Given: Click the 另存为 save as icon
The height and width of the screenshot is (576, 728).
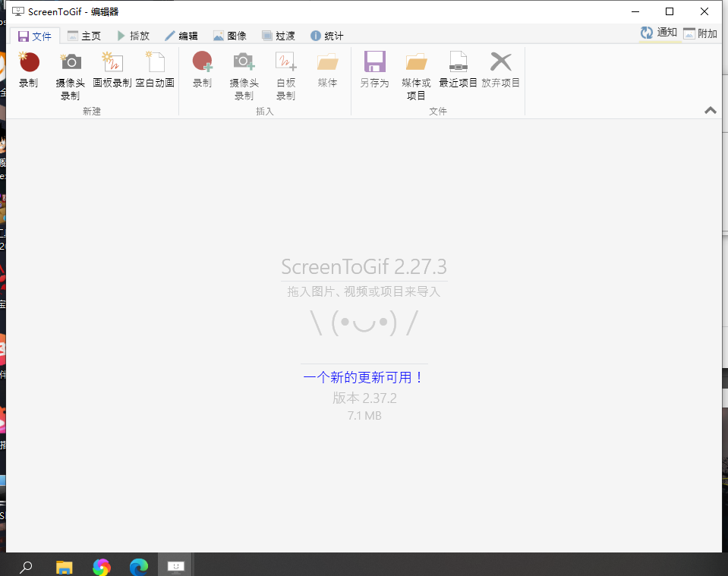Looking at the screenshot, I should 374,62.
